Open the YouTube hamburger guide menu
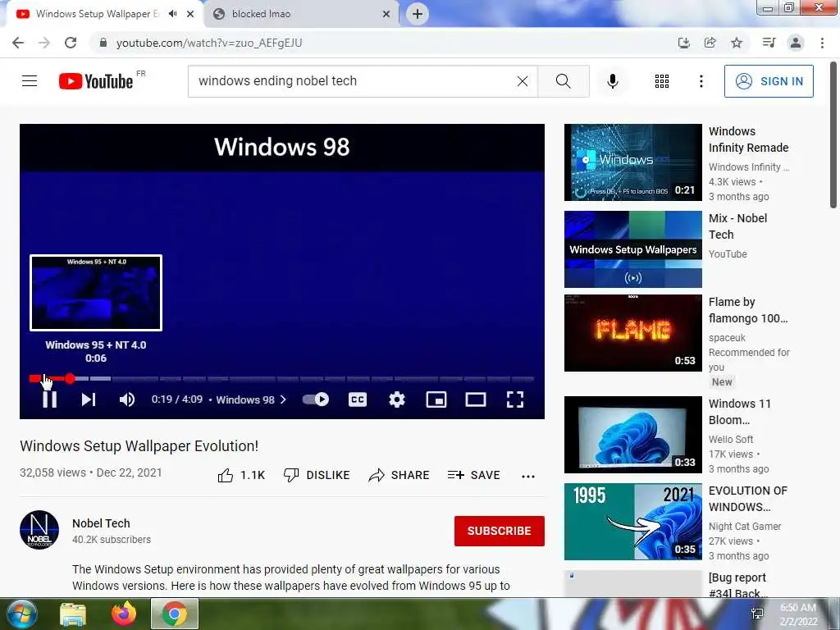Screen dimensions: 840x630 tap(30, 81)
